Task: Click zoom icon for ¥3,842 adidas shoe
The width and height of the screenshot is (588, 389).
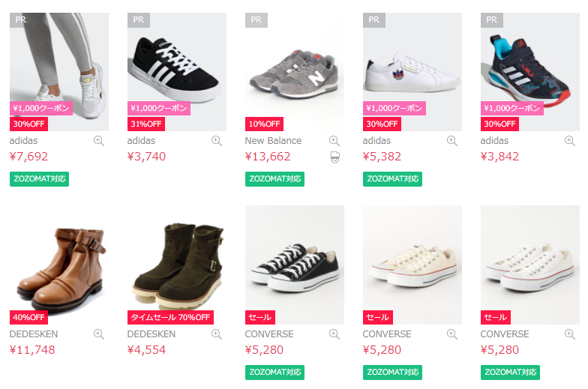Action: click(570, 141)
